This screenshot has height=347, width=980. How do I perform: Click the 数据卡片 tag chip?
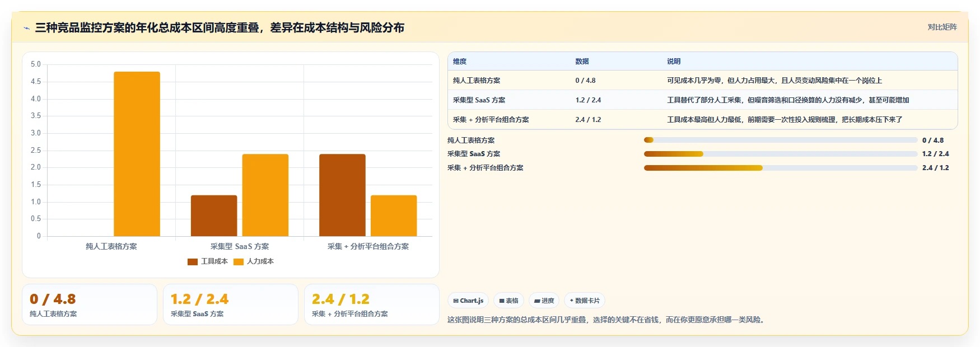click(x=585, y=301)
